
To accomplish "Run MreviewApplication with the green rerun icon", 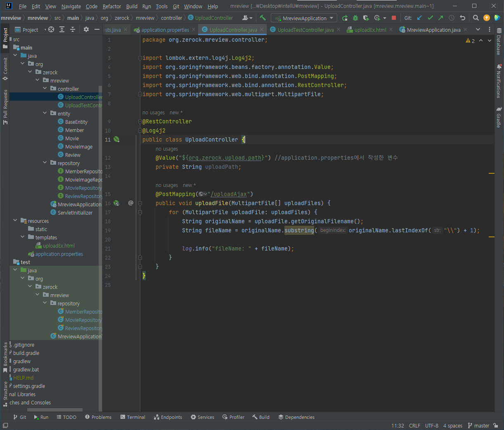I will pyautogui.click(x=345, y=18).
